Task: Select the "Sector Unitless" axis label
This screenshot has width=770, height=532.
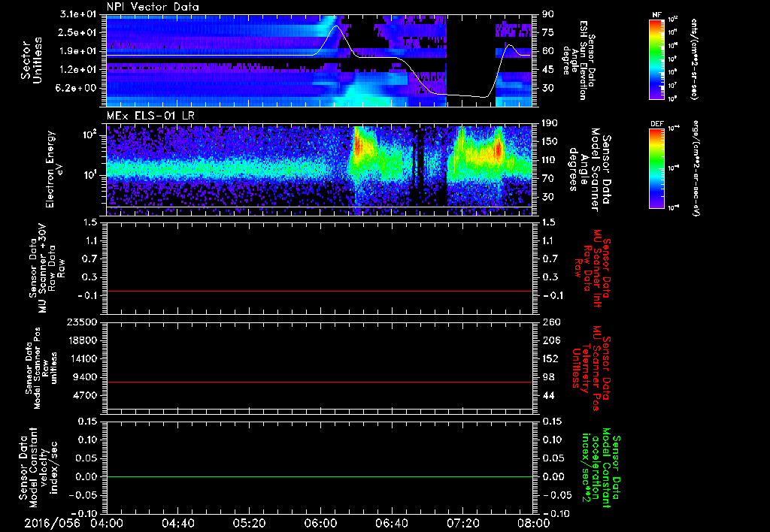Action: click(32, 60)
